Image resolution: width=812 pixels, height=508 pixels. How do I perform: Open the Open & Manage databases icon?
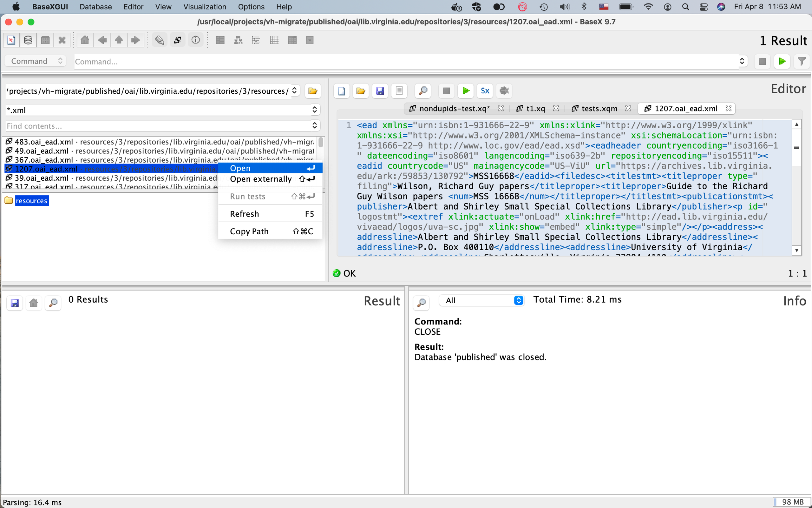coord(28,40)
